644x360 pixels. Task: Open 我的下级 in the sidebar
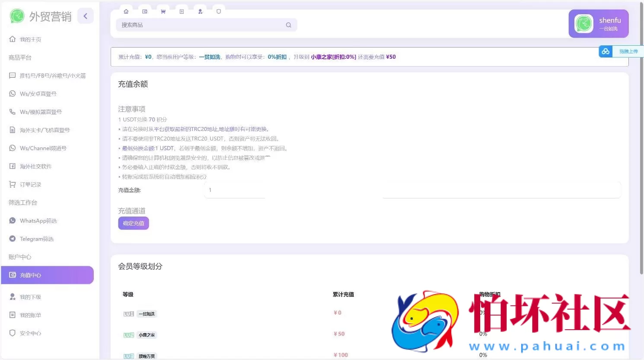pos(30,296)
